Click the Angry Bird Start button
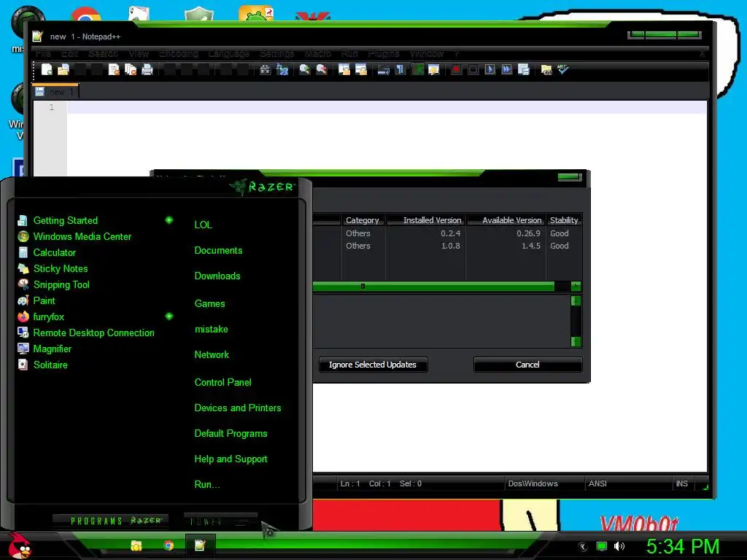The height and width of the screenshot is (560, 747). [x=19, y=545]
